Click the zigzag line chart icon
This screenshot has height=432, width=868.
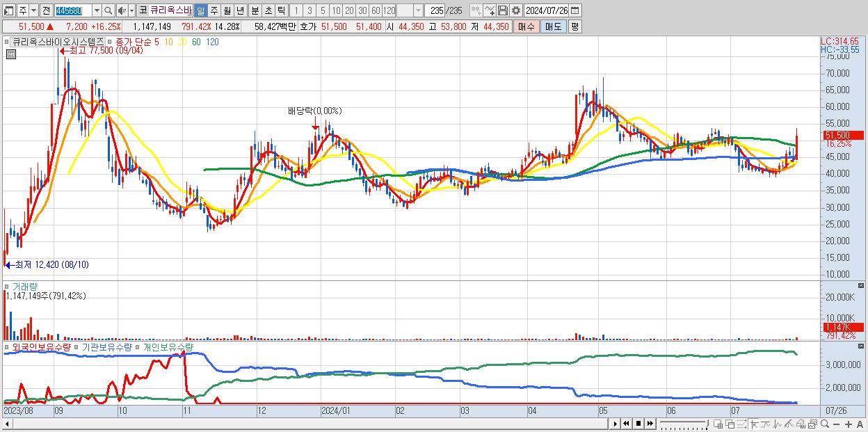tap(778, 424)
